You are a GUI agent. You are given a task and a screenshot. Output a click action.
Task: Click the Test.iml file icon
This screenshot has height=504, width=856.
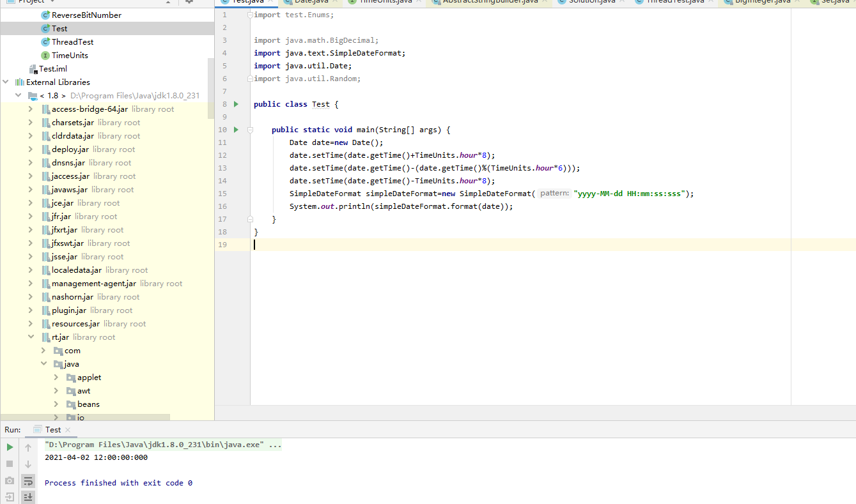click(33, 69)
